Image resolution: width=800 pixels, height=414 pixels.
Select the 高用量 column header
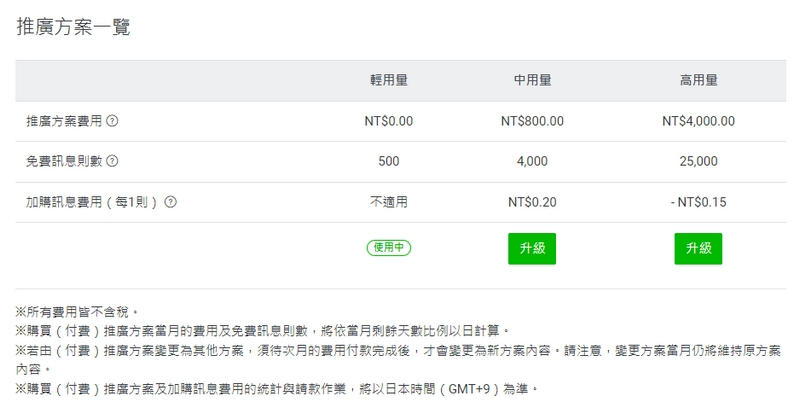coord(698,81)
